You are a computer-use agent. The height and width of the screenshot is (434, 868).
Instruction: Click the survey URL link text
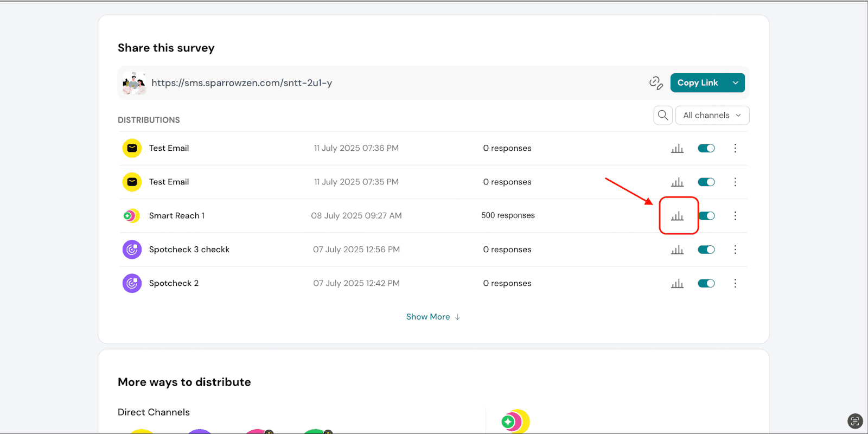click(241, 83)
